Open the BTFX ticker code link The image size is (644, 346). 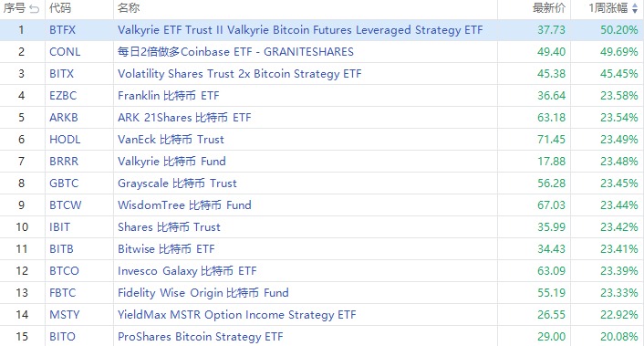(62, 30)
